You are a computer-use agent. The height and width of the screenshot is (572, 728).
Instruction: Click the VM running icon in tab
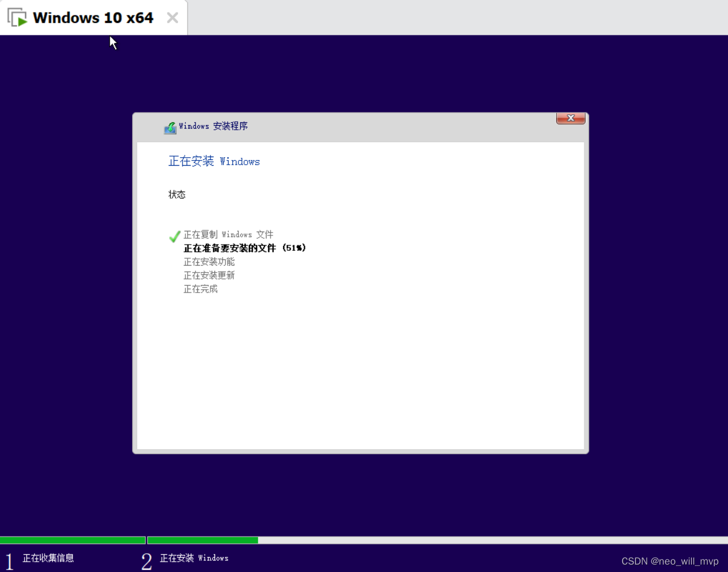tap(17, 18)
